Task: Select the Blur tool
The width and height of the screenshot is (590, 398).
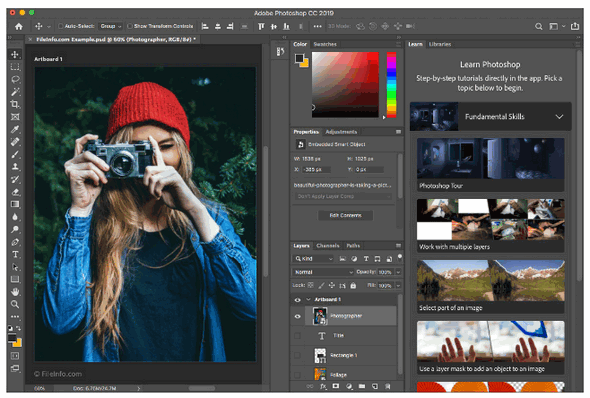Action: tap(15, 217)
